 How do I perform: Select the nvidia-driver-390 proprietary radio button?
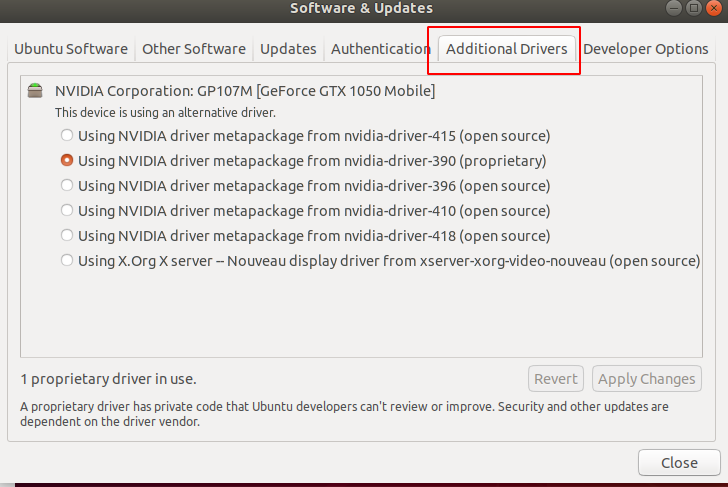click(67, 160)
